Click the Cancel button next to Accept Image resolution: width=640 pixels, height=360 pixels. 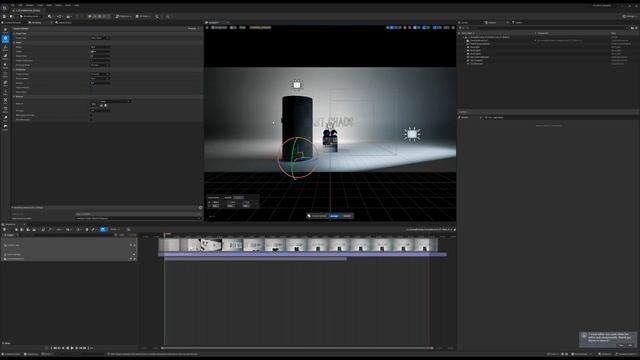click(x=347, y=216)
